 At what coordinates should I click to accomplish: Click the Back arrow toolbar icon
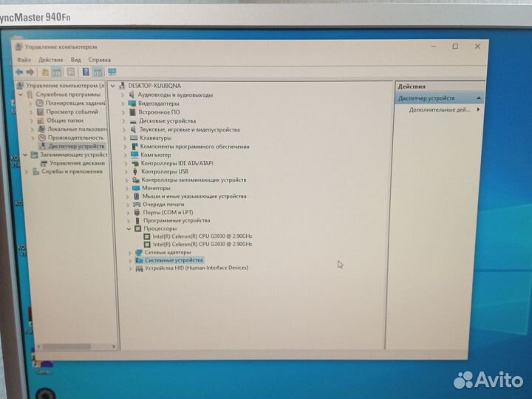pyautogui.click(x=19, y=72)
